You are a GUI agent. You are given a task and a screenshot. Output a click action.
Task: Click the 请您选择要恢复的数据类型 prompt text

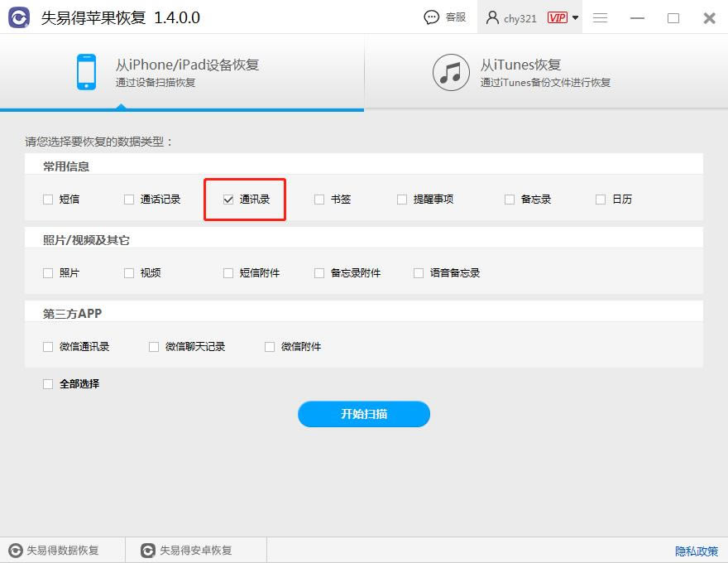click(98, 142)
